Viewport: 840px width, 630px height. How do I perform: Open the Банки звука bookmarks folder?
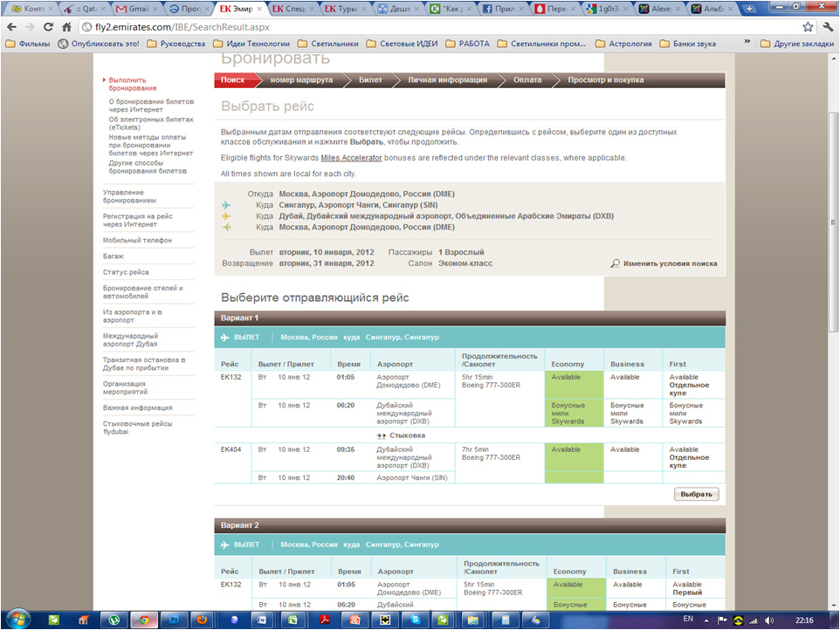tap(688, 44)
